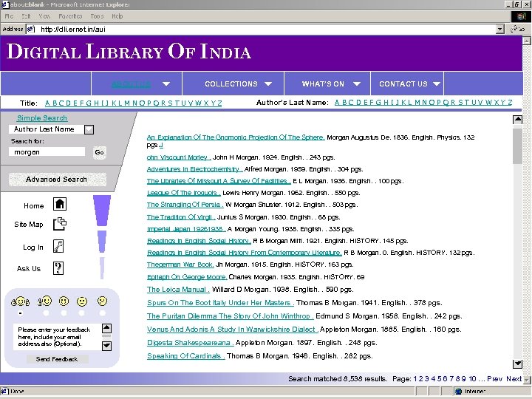
Task: Click the sad face icon
Action: click(x=102, y=301)
